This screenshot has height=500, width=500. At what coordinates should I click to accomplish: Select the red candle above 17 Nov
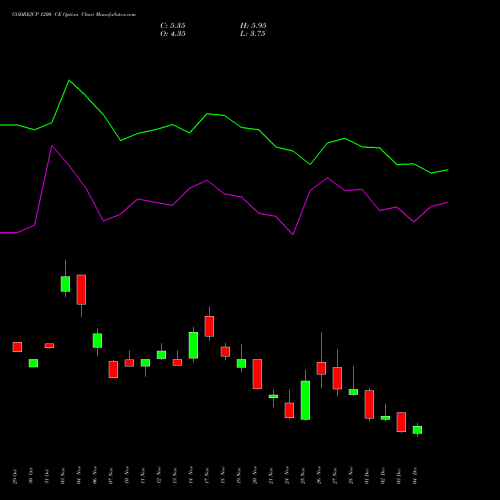pyautogui.click(x=209, y=326)
